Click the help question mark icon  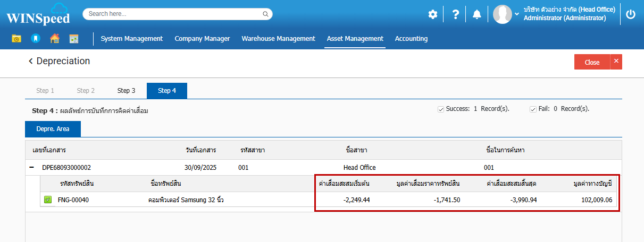(x=455, y=14)
